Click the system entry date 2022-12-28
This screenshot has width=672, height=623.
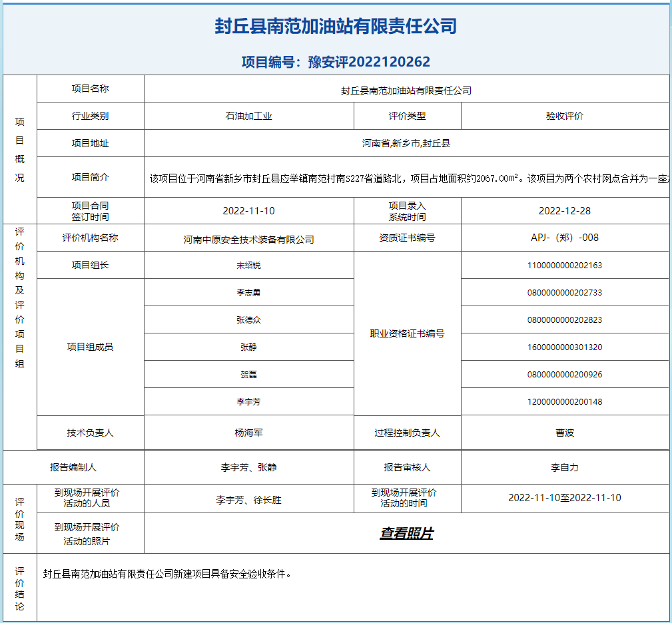pos(564,211)
